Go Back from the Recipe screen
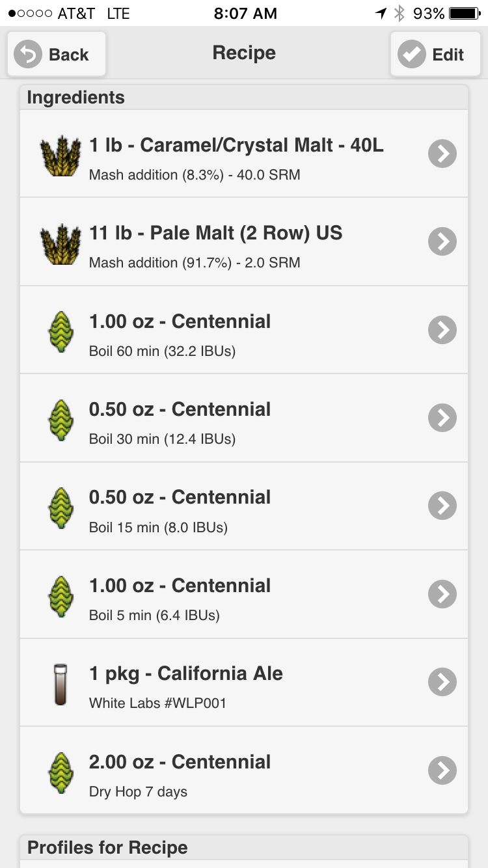The image size is (488, 868). click(x=56, y=54)
